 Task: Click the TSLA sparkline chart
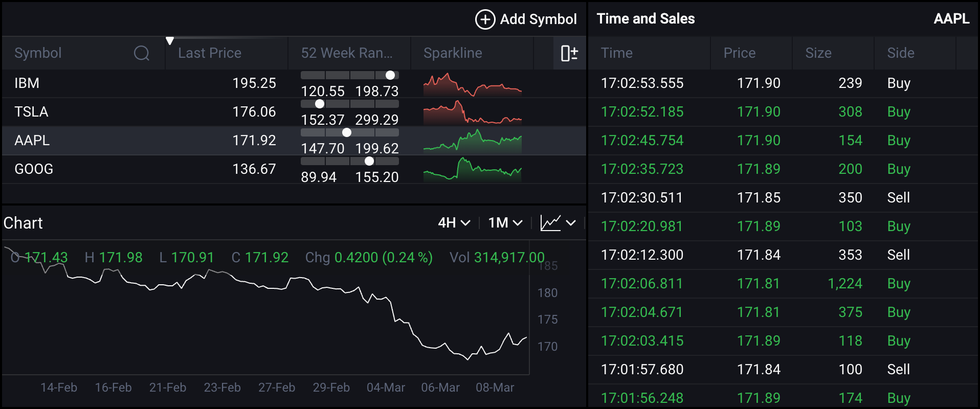tap(473, 113)
